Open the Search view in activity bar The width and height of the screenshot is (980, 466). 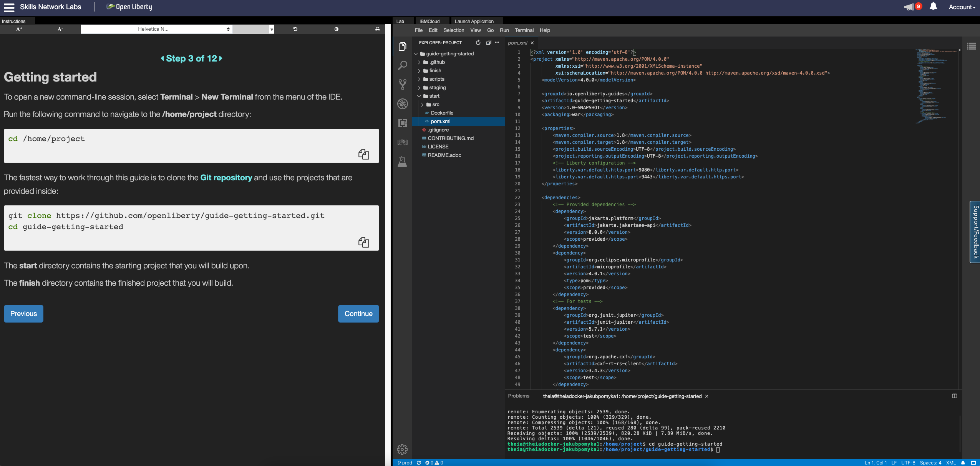coord(402,65)
